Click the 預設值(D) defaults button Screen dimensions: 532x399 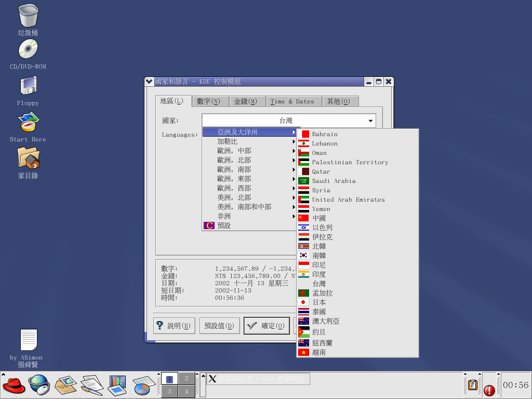click(x=220, y=326)
